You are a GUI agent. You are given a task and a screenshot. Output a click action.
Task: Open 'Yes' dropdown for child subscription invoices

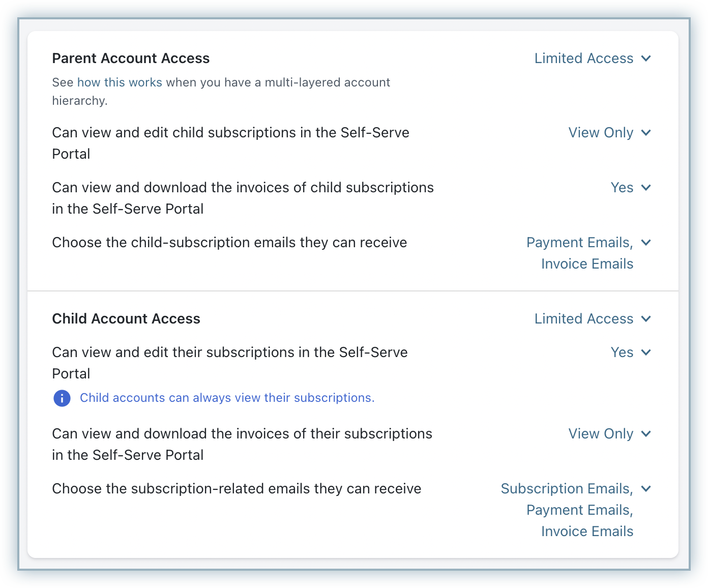click(622, 188)
